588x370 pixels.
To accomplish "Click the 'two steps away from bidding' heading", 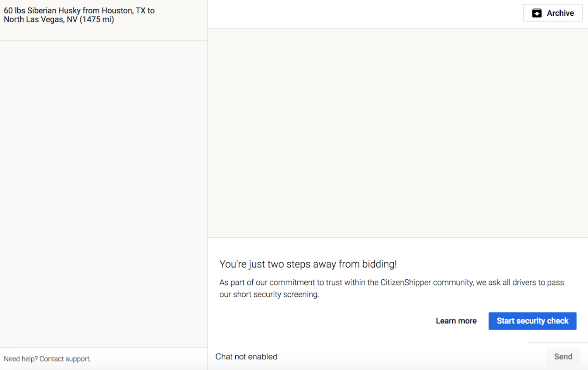I will click(x=308, y=264).
